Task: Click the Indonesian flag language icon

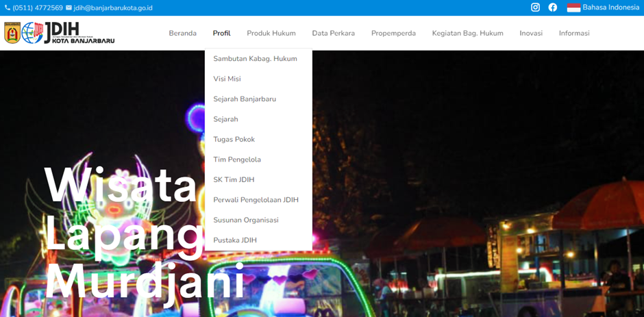Action: point(573,8)
